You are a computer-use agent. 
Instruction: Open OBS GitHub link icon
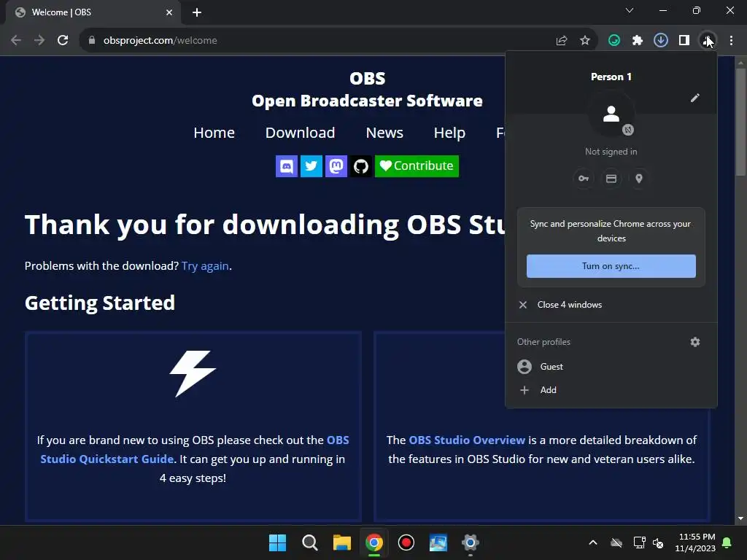pos(361,166)
